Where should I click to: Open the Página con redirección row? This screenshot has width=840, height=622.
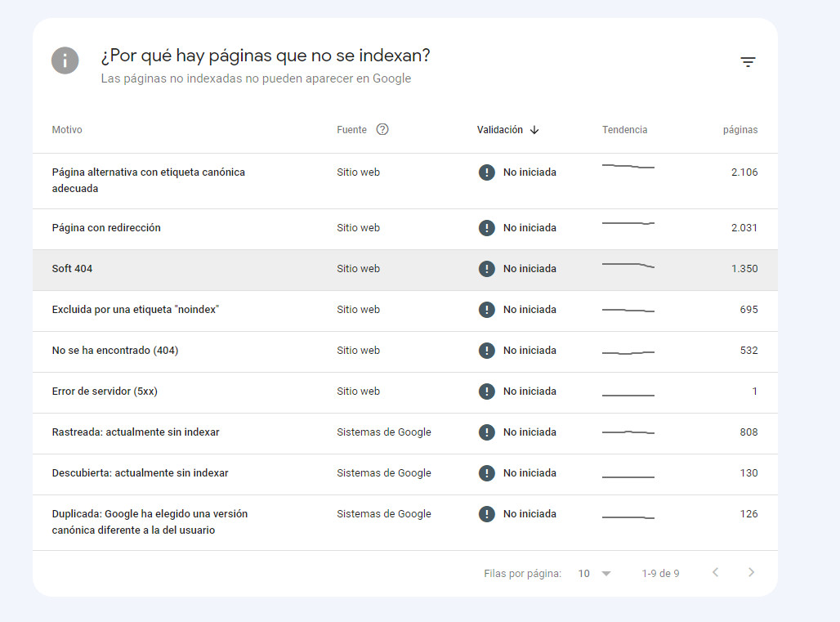pyautogui.click(x=106, y=228)
